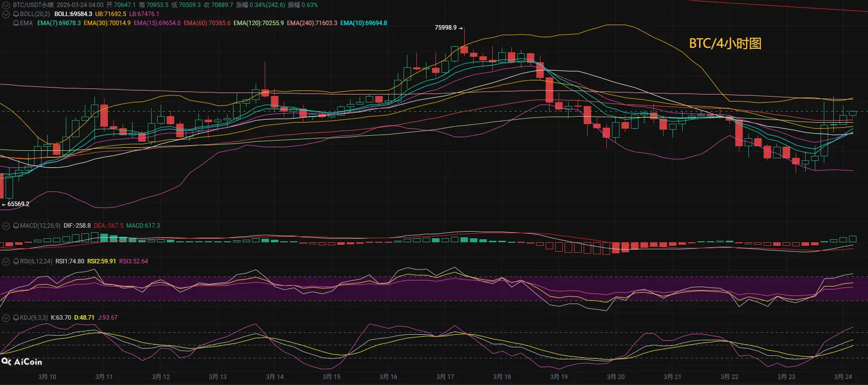Open the BTC/USDT永续 symbol title

(33, 5)
